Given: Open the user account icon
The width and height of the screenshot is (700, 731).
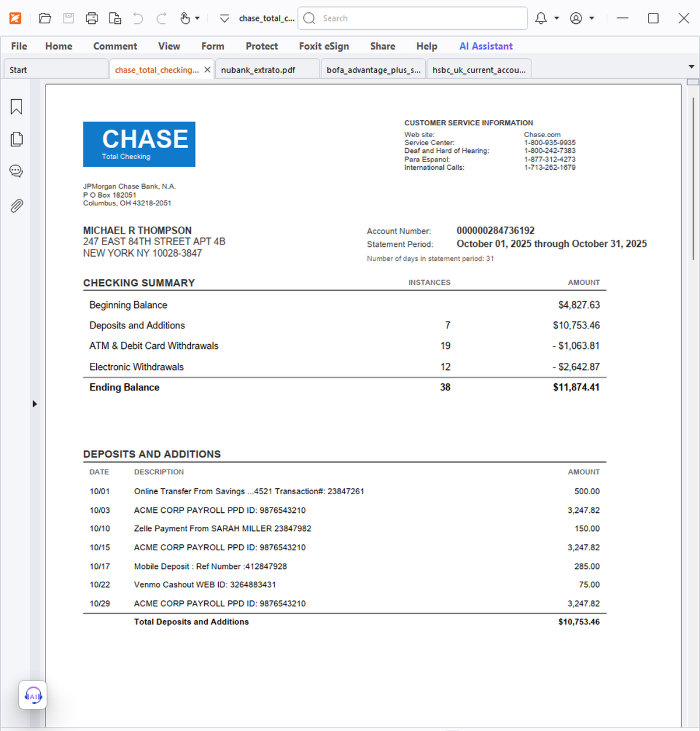Looking at the screenshot, I should point(576,18).
